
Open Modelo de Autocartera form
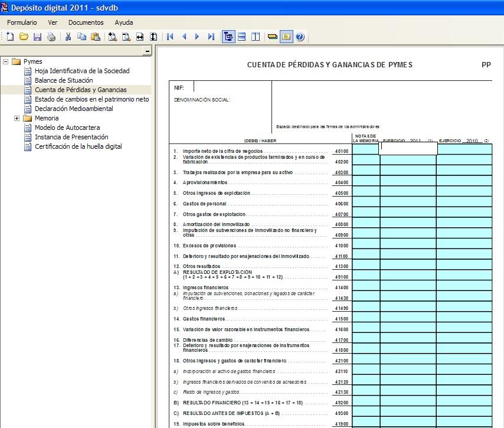[67, 128]
